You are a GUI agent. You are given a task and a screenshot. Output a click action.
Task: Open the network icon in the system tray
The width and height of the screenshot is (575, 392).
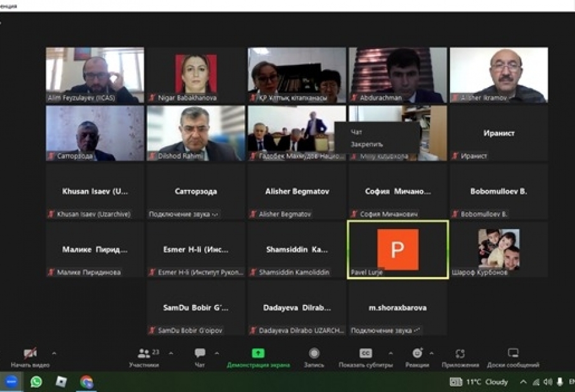coord(536,382)
